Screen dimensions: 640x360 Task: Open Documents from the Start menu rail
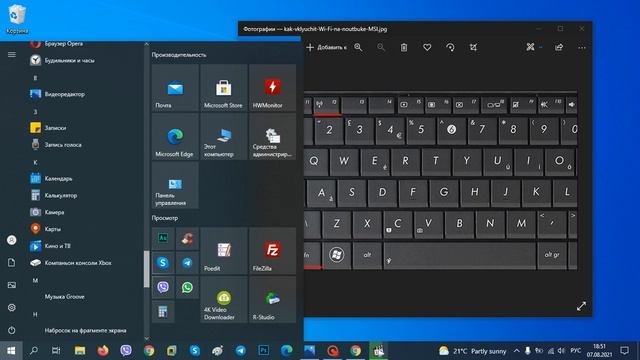(x=11, y=262)
